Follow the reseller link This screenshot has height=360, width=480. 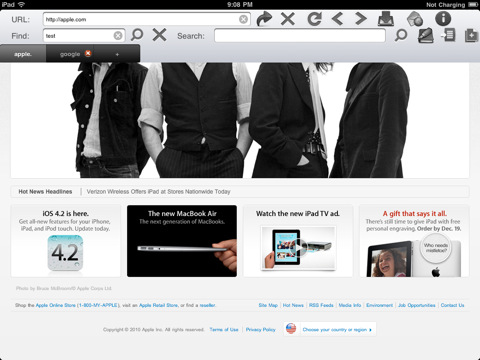pos(207,305)
